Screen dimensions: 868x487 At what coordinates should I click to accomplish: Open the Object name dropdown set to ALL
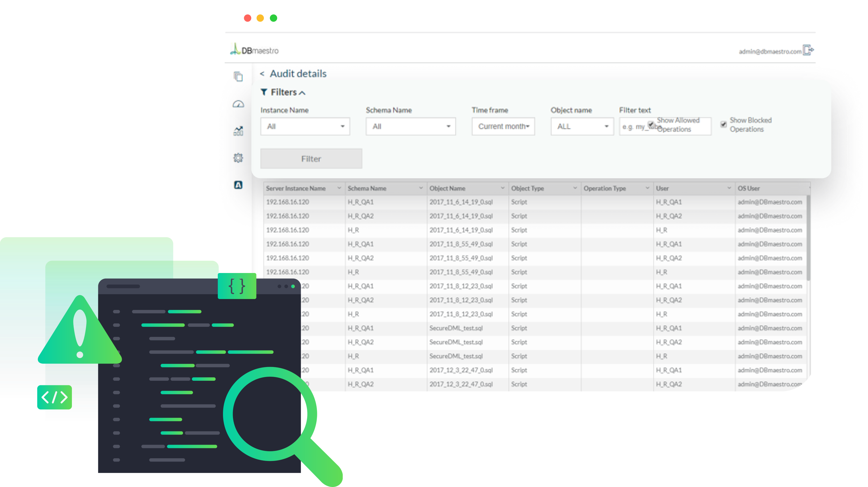pos(582,126)
